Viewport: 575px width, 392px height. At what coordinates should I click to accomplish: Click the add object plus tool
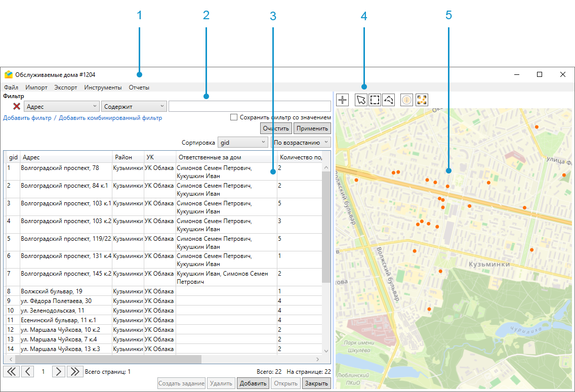tap(343, 100)
